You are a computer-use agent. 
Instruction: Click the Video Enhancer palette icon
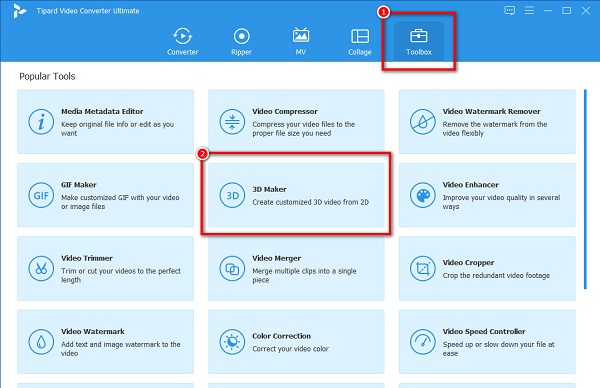(422, 195)
